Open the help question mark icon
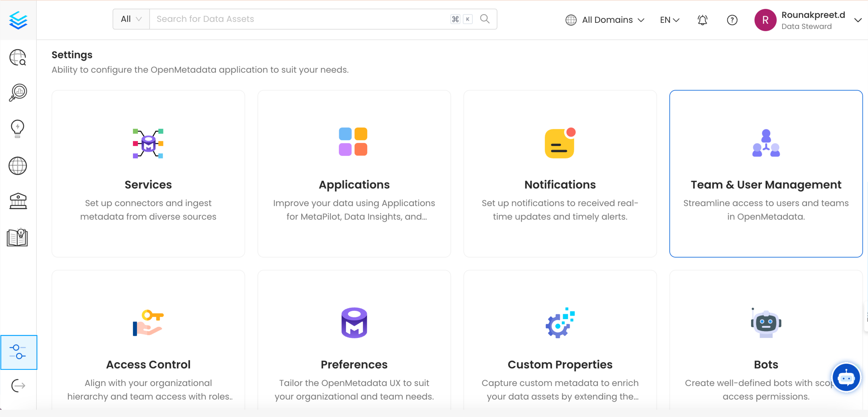Viewport: 868px width, 417px height. tap(732, 20)
